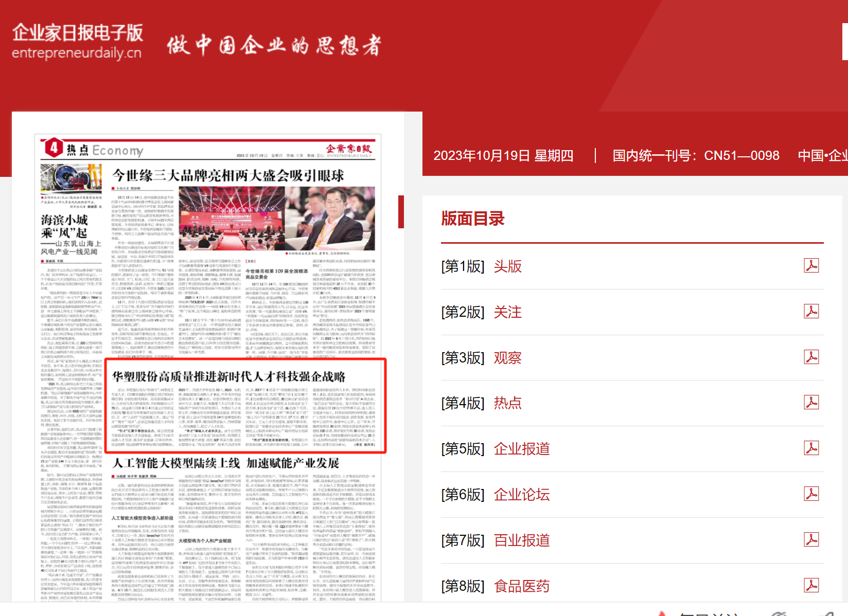This screenshot has height=616, width=848.
Task: Download PDF for 第2版 关注
Action: tap(811, 312)
